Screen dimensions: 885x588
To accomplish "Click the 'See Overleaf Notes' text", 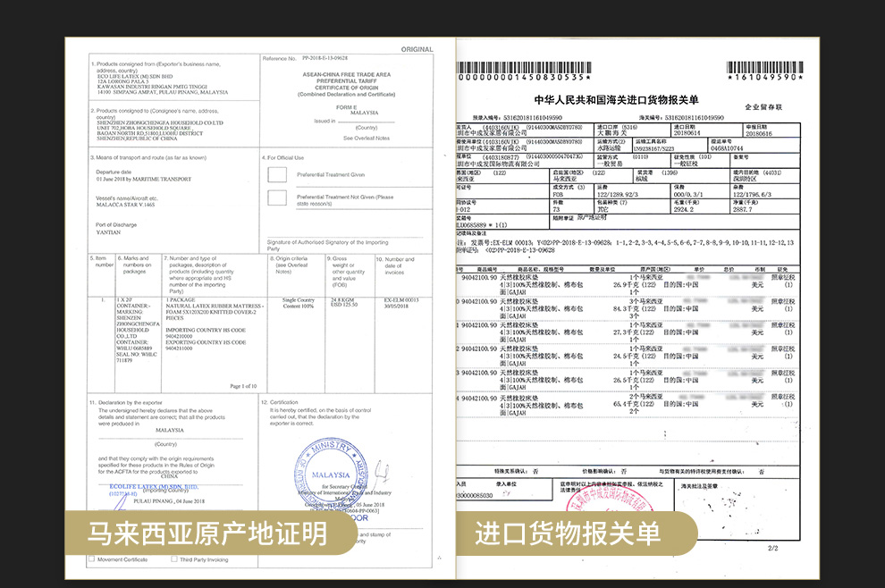I will 367,138.
